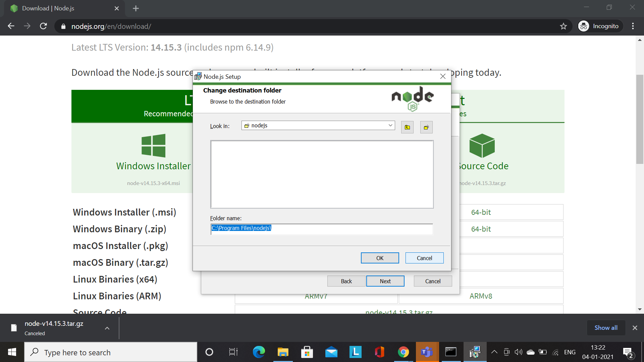This screenshot has height=362, width=644.
Task: Click Cancel next to the OK button
Action: (x=424, y=258)
